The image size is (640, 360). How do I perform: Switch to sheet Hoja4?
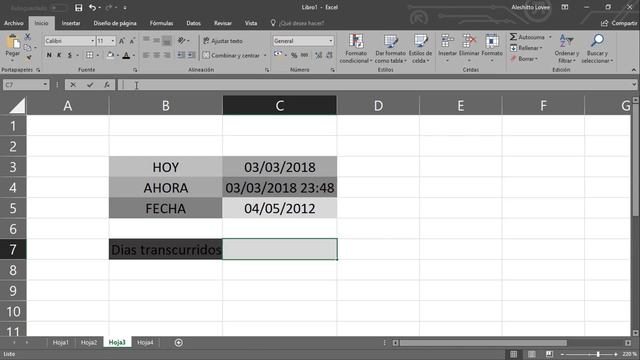[x=145, y=342]
